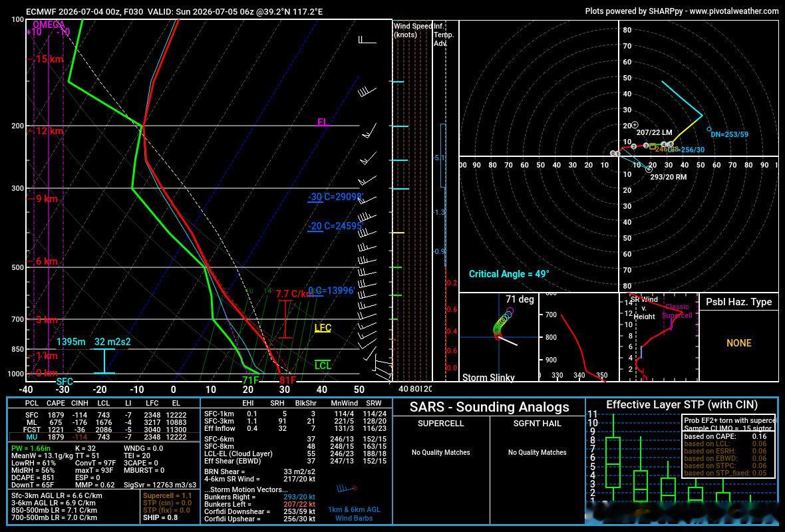Image resolution: width=785 pixels, height=532 pixels.
Task: Click the Psbl Haz. Type header
Action: pos(738,302)
